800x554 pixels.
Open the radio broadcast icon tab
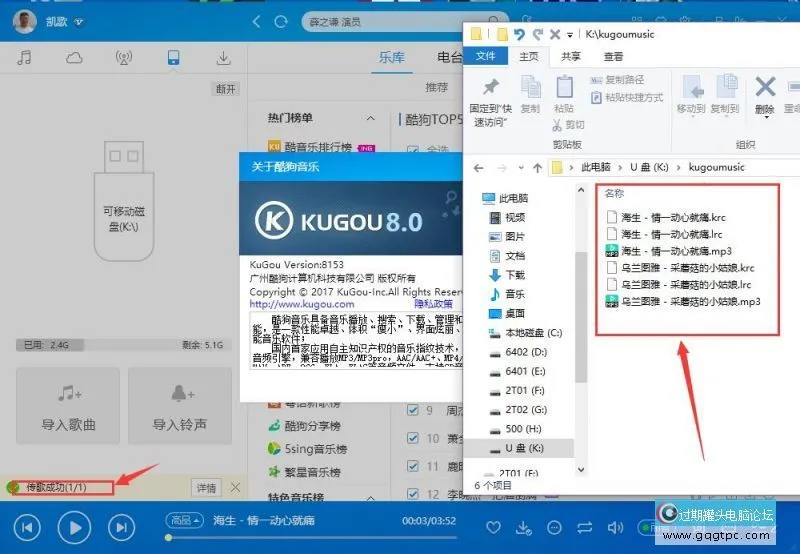tap(124, 57)
